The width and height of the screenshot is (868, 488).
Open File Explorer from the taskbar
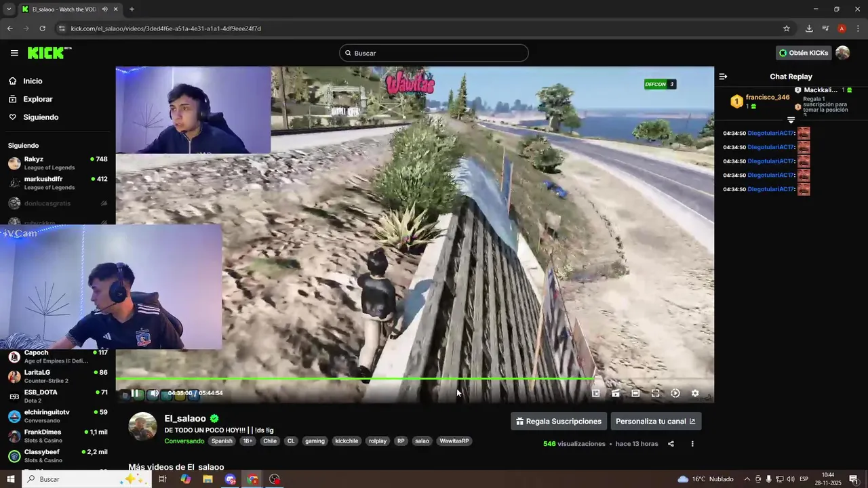click(x=208, y=479)
